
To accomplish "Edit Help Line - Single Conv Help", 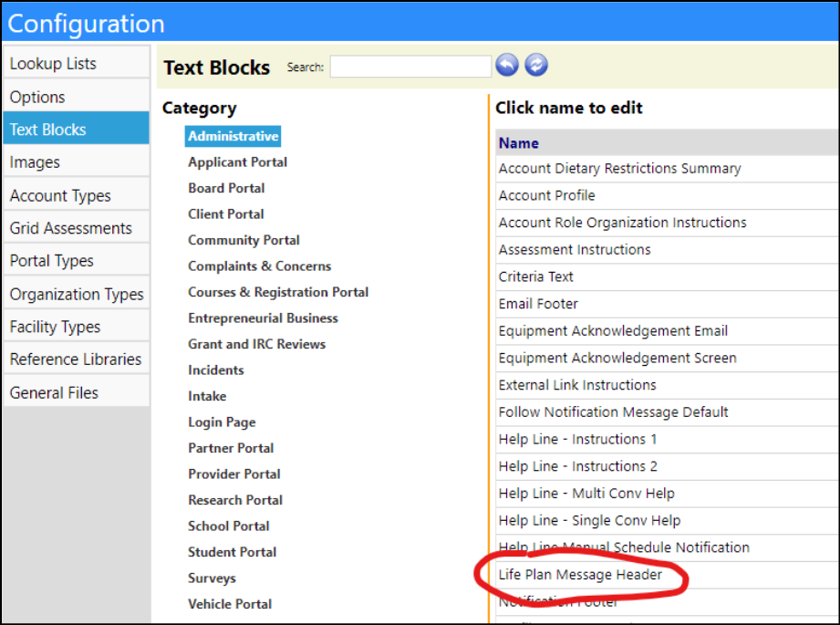I will click(x=589, y=520).
